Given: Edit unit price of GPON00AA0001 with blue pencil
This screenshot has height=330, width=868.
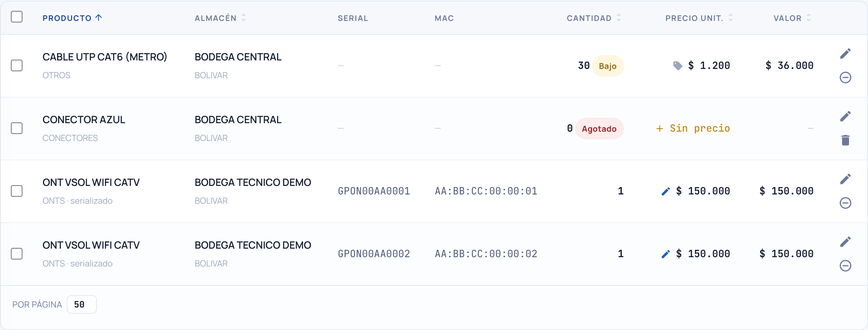Looking at the screenshot, I should (665, 191).
